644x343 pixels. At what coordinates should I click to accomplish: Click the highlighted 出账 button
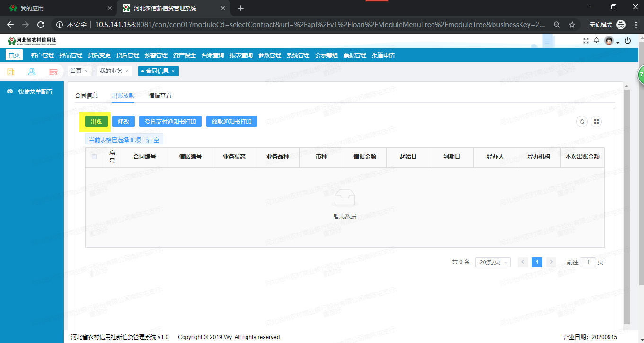(96, 121)
